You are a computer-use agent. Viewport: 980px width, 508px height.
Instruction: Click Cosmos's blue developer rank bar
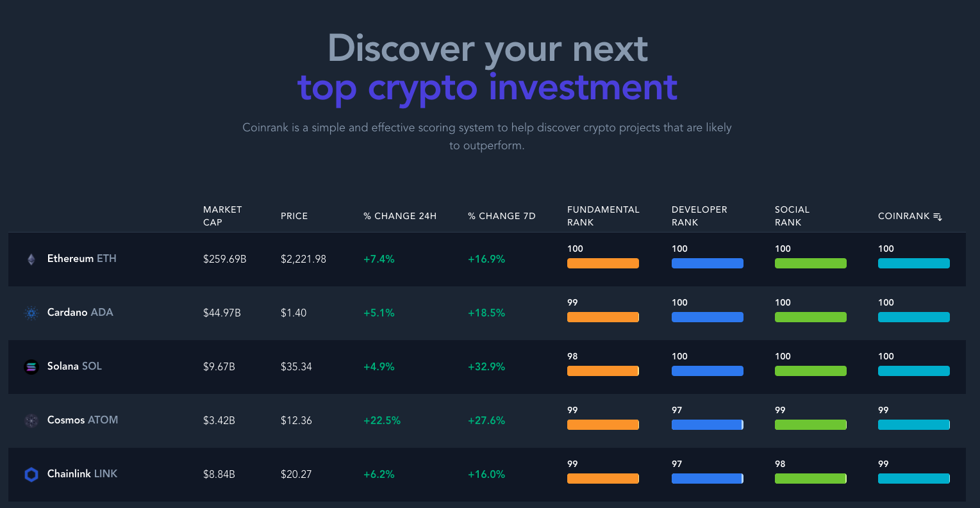tap(708, 425)
